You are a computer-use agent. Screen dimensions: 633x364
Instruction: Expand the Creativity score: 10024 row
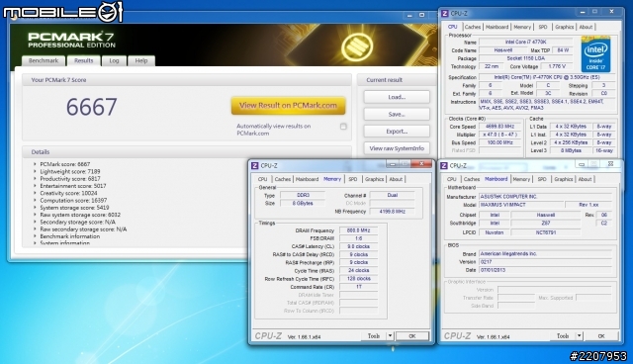tap(35, 193)
